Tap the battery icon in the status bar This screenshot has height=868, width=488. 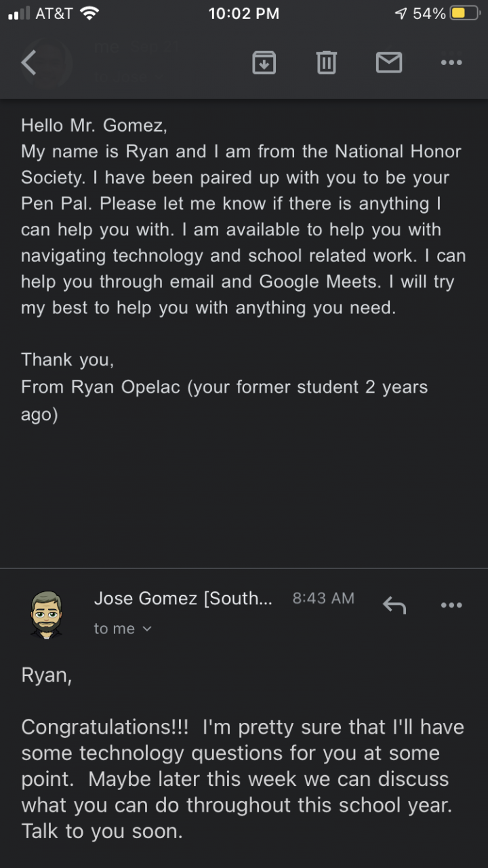465,14
